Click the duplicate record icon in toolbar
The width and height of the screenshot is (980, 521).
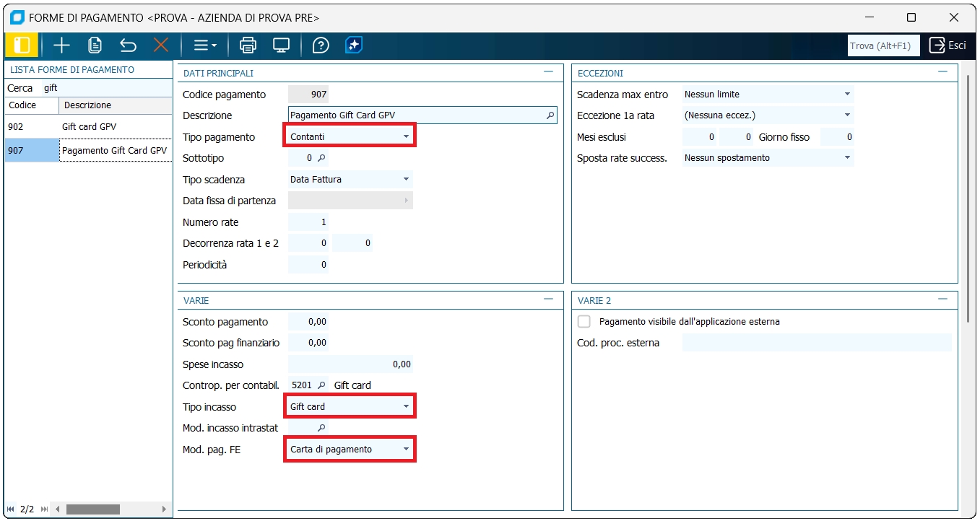pyautogui.click(x=95, y=45)
